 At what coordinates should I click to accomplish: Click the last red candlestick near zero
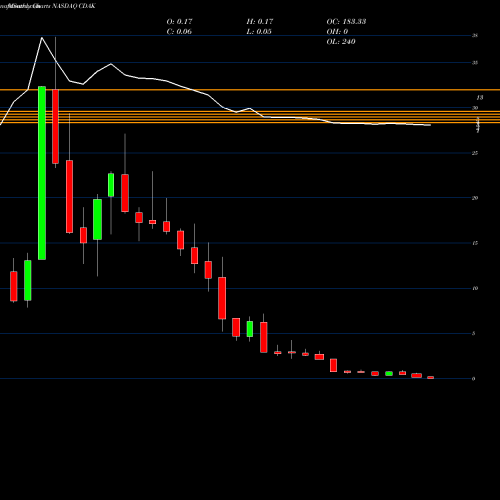[x=431, y=378]
